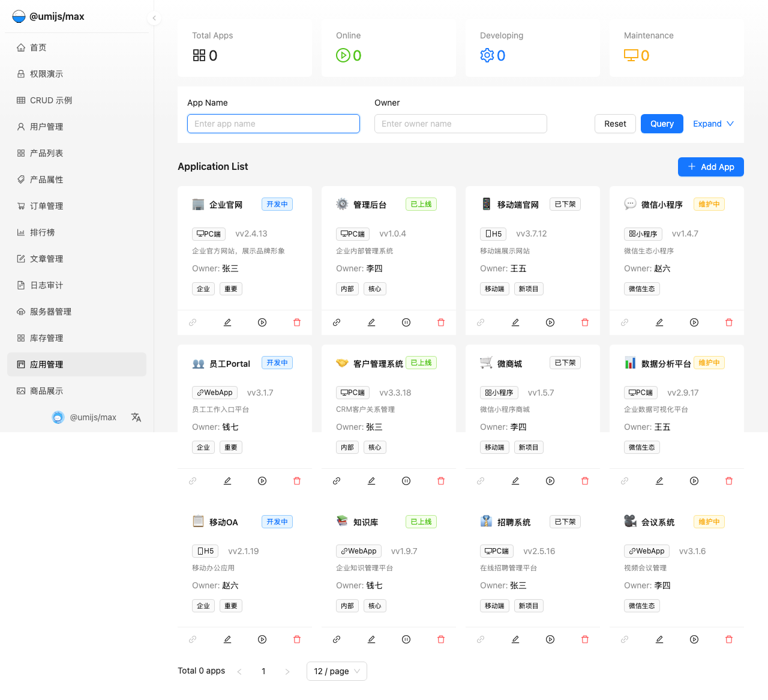Image resolution: width=768 pixels, height=700 pixels.
Task: Click the language switch icon in sidebar
Action: click(x=136, y=417)
